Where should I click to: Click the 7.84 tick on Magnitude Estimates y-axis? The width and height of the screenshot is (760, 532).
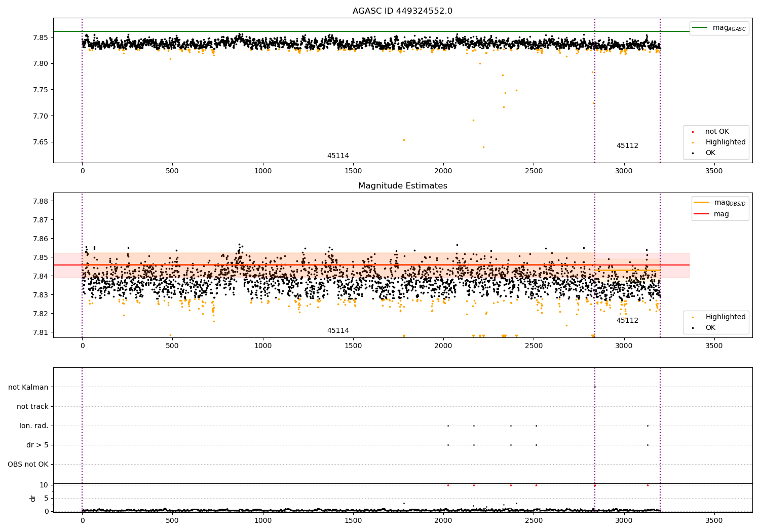[40, 276]
